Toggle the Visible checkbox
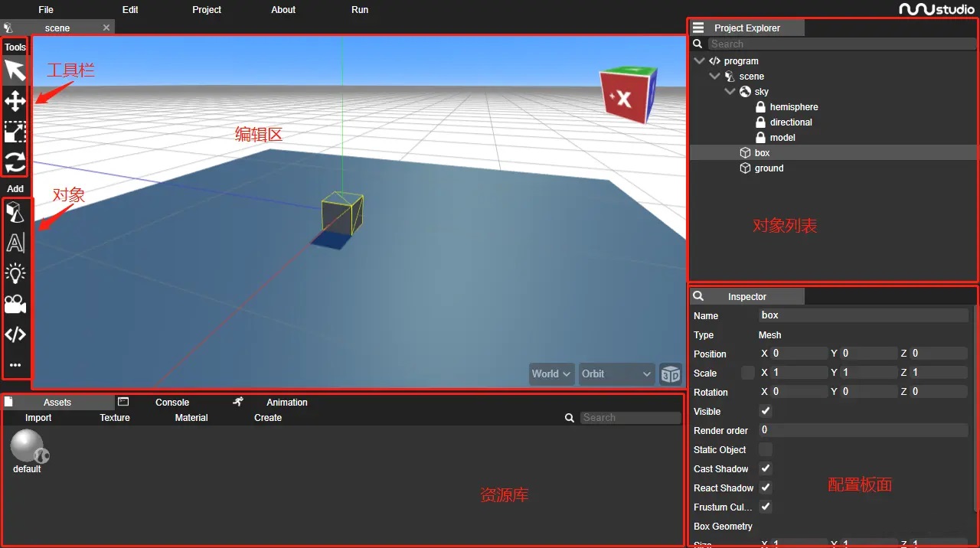 [x=765, y=411]
